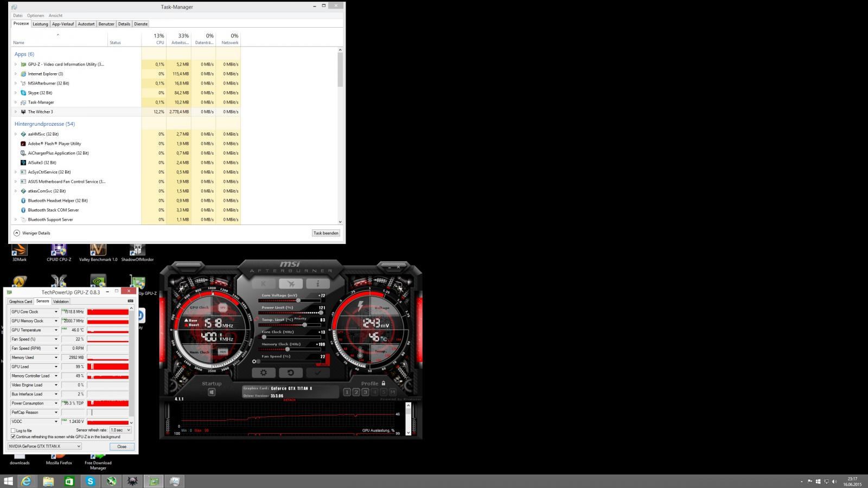Open the Ansicht menu in Task Manager
This screenshot has height=488, width=868.
tap(55, 15)
